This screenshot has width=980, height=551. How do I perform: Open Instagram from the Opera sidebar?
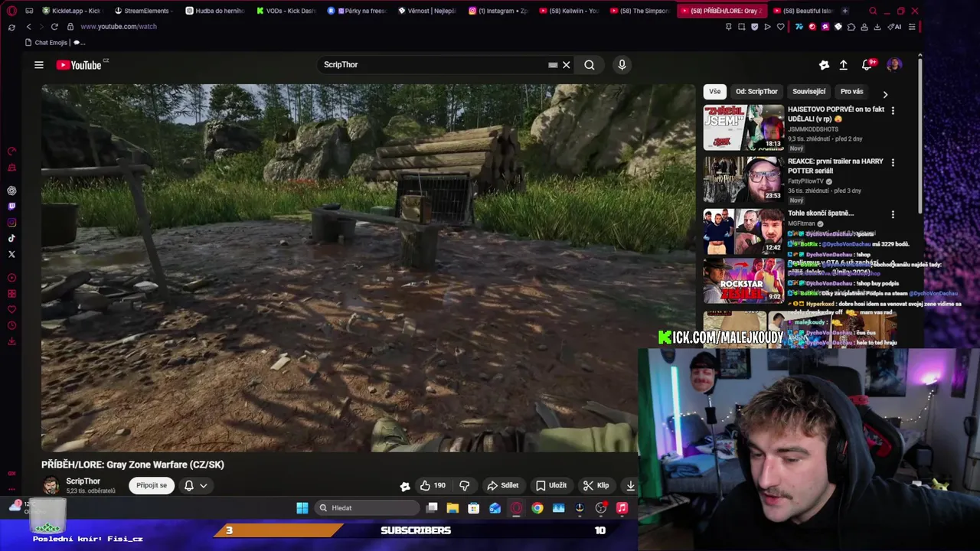point(11,223)
